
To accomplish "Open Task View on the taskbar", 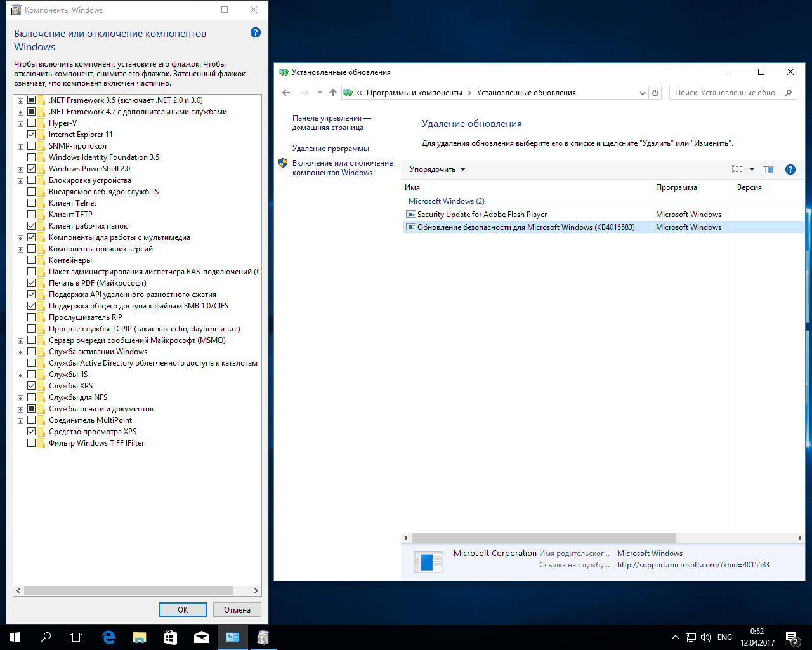I will pos(76,637).
